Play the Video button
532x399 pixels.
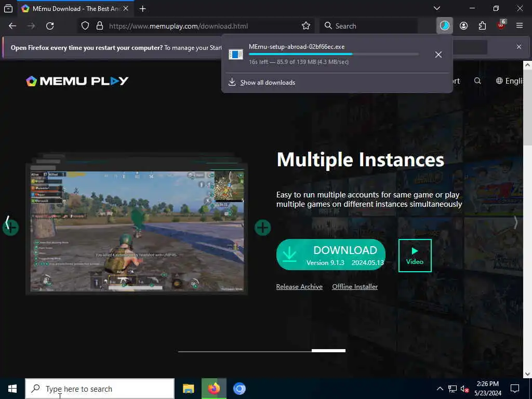pyautogui.click(x=415, y=256)
